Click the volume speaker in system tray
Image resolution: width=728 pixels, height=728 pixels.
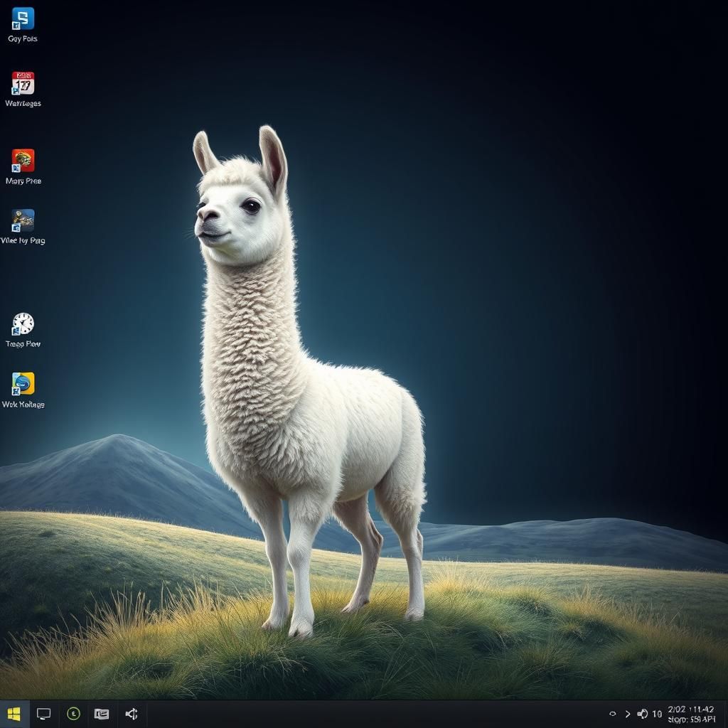click(x=643, y=714)
